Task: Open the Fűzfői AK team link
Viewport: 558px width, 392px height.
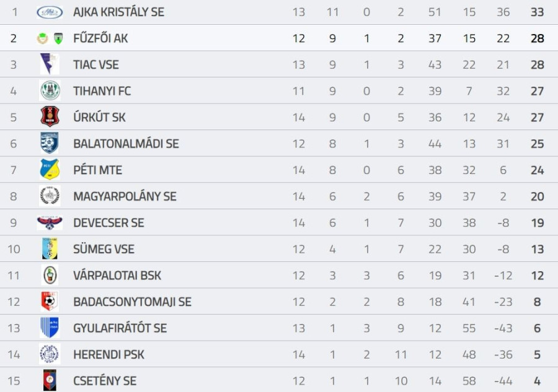Action: coord(100,38)
